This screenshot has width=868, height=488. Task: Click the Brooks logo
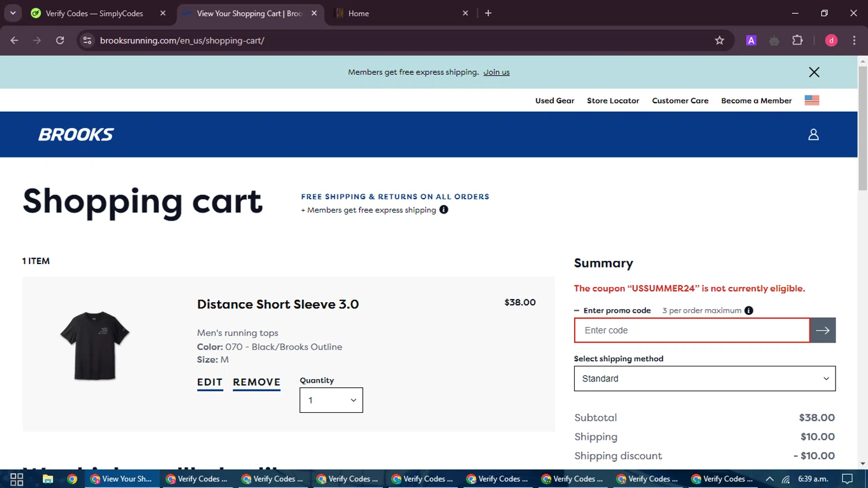point(76,135)
